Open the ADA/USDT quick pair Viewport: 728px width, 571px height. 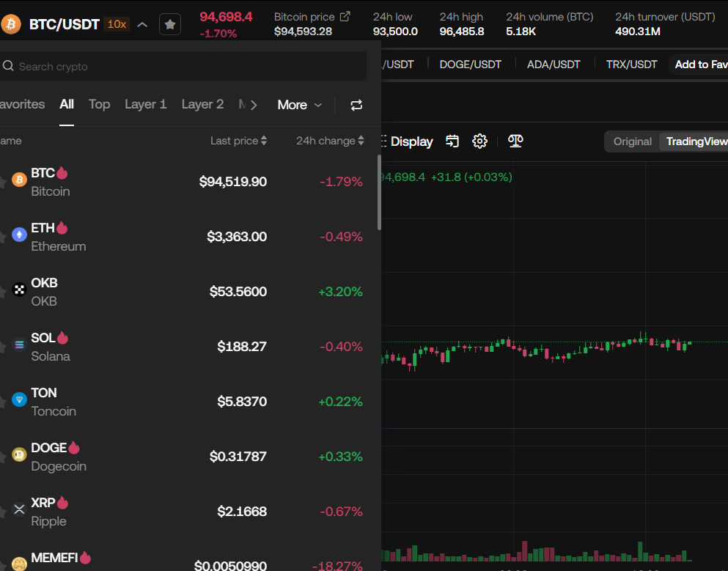[554, 65]
